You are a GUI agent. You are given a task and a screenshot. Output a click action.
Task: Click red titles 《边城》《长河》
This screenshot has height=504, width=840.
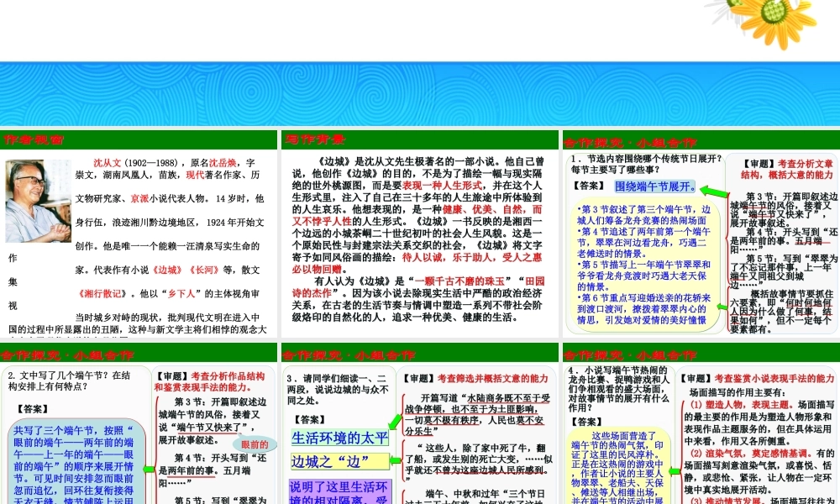(186, 270)
